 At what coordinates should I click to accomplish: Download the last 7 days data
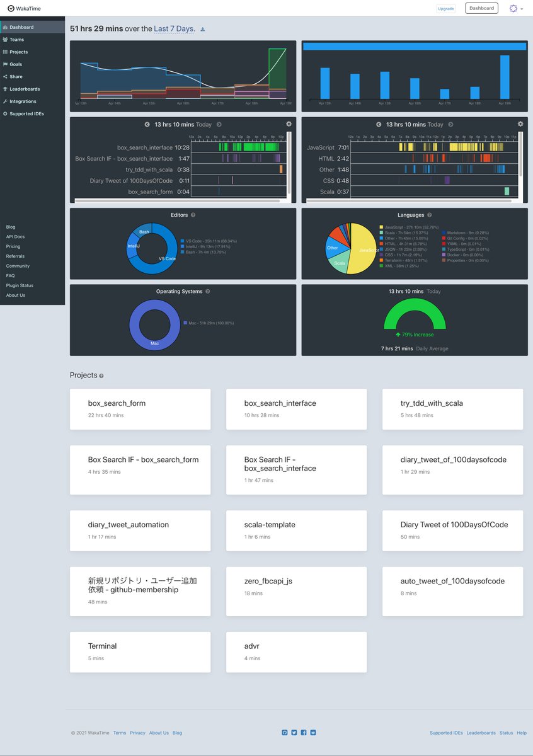(x=203, y=29)
